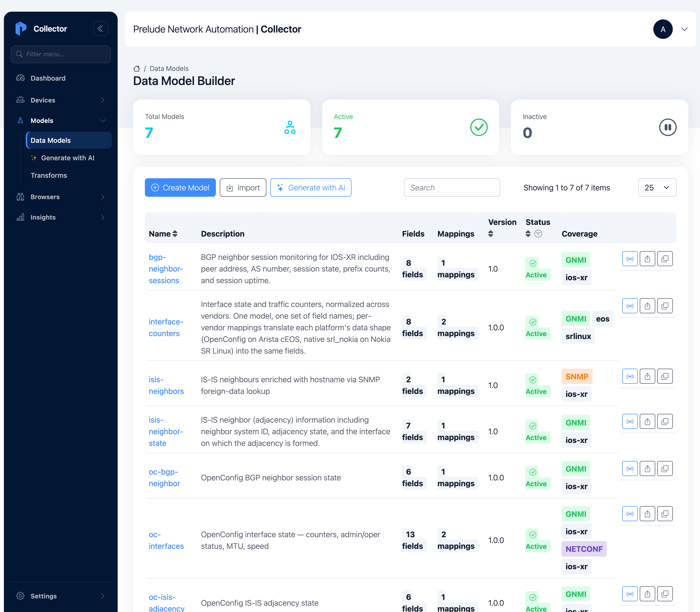Expand the Insights menu section

(x=61, y=218)
